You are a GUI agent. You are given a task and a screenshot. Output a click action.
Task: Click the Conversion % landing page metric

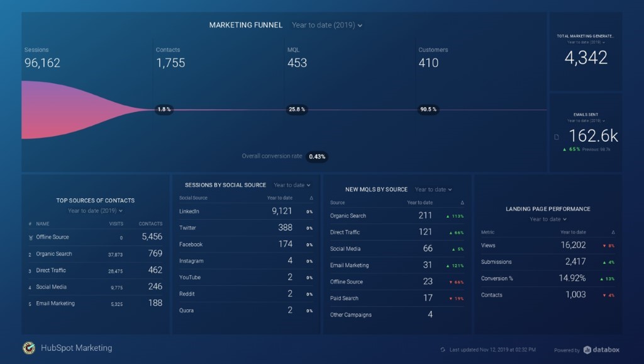coord(548,278)
